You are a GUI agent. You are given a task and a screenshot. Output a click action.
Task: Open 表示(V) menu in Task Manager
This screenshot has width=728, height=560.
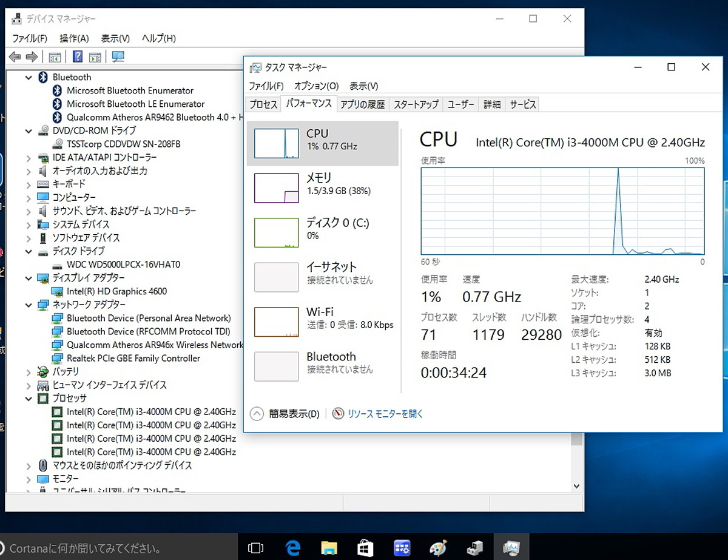click(x=364, y=86)
